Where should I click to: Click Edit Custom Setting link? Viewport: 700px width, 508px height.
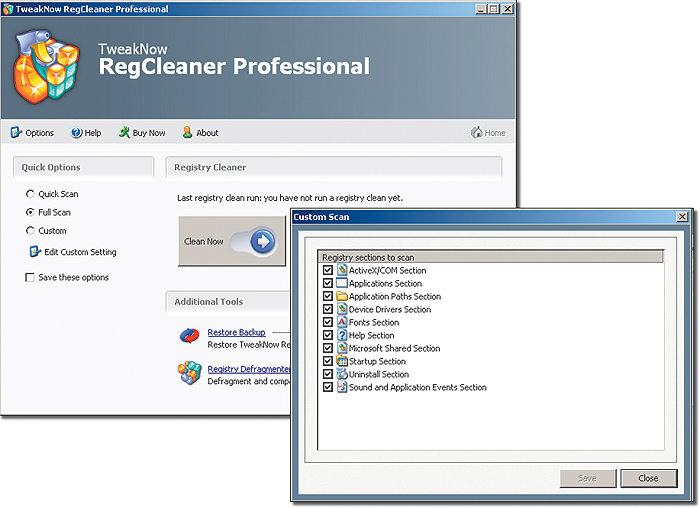[80, 252]
